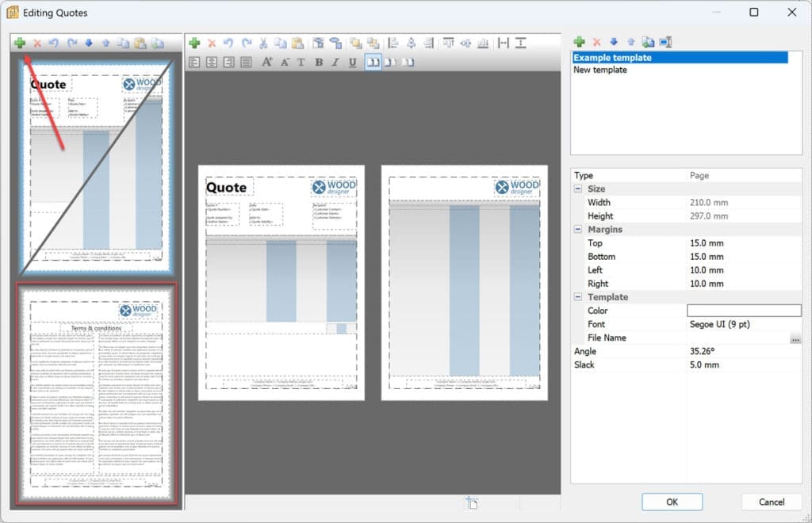Toggle the highlighted two-page view mode
This screenshot has height=523, width=812.
[x=373, y=63]
